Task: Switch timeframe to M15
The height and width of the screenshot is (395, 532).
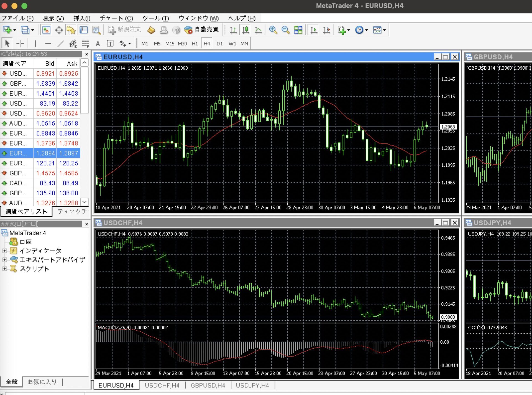Action: click(170, 44)
